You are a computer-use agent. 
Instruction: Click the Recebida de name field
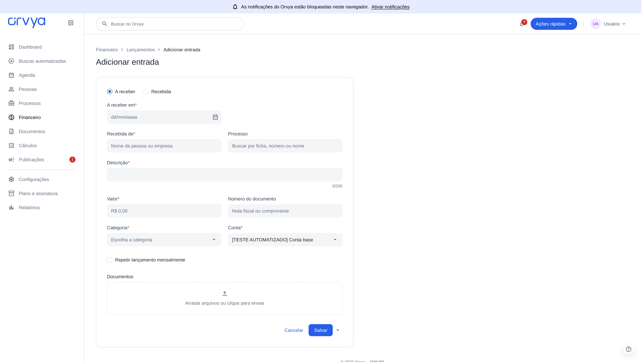(x=164, y=146)
